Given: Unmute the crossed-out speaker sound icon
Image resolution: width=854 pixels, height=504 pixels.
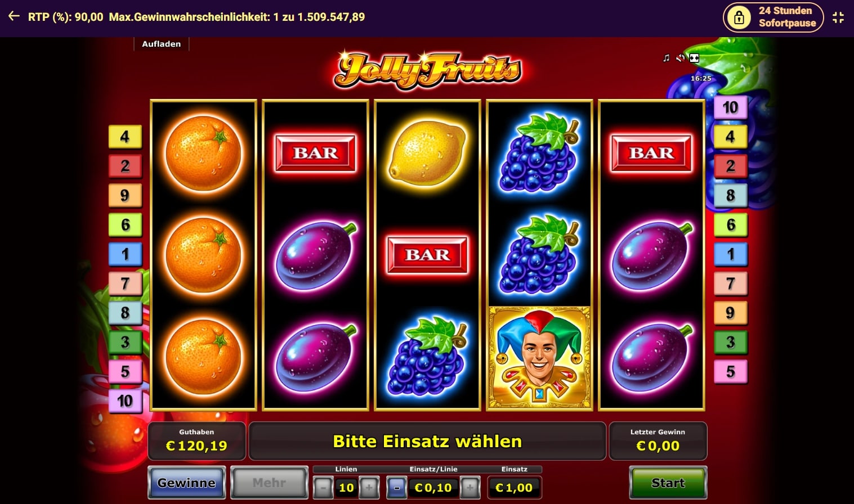Looking at the screenshot, I should coord(680,58).
